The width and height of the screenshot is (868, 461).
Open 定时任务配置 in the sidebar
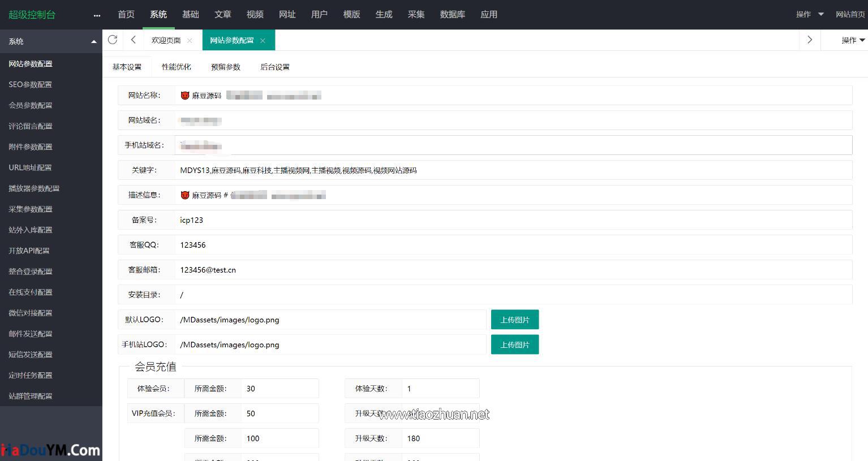coord(31,375)
